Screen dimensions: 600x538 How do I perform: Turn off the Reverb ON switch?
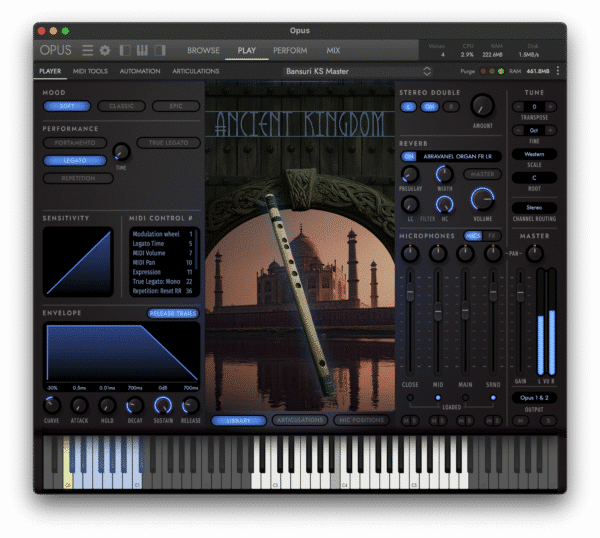[x=409, y=156]
